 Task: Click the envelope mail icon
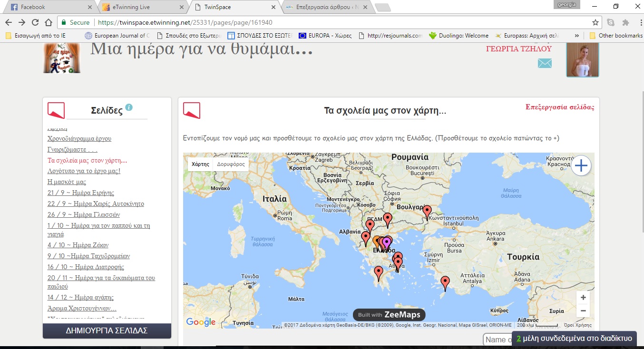tap(545, 63)
